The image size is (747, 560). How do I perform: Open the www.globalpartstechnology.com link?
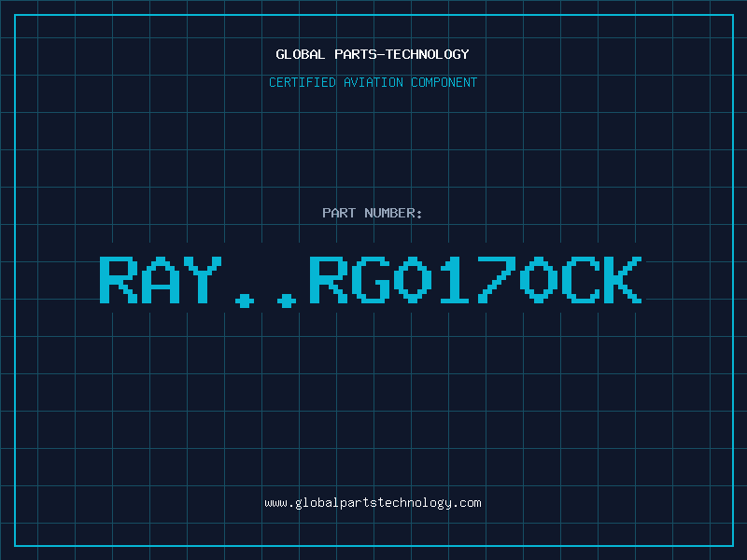[373, 503]
